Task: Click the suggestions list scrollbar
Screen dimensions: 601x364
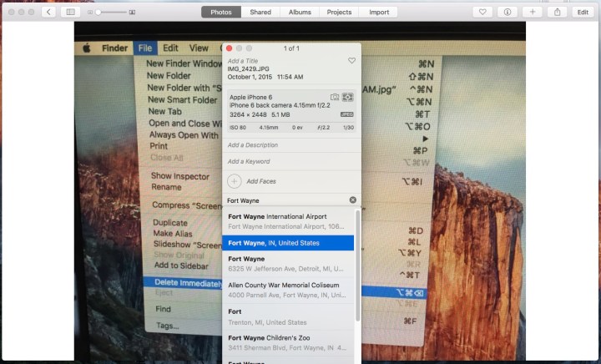Action: click(357, 265)
